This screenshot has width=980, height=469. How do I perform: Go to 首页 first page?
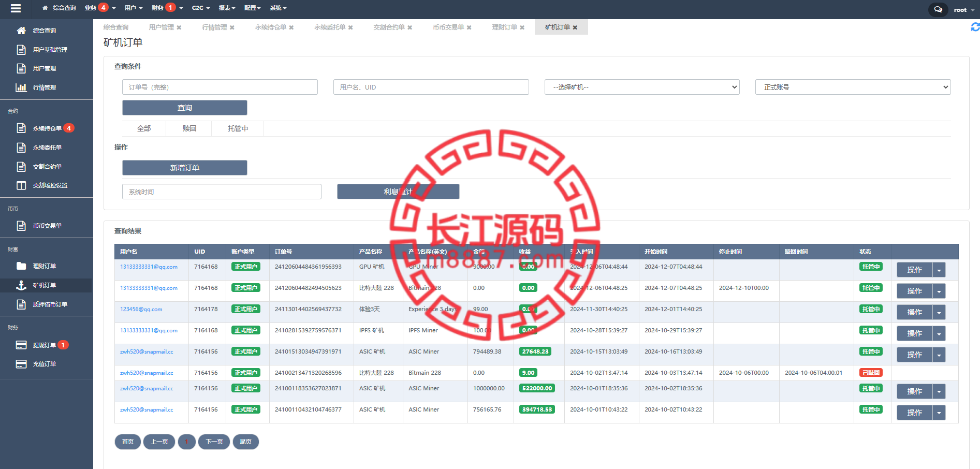tap(128, 442)
